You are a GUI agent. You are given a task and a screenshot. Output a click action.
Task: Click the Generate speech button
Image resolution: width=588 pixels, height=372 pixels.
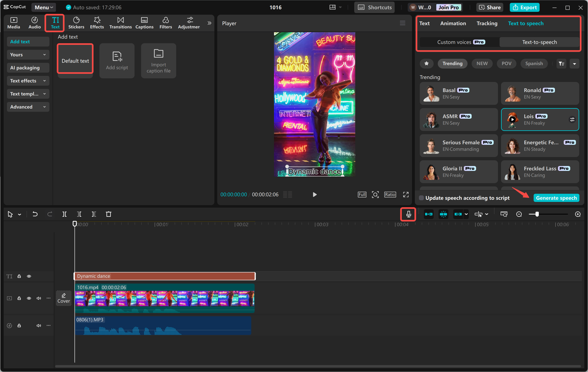pos(556,198)
